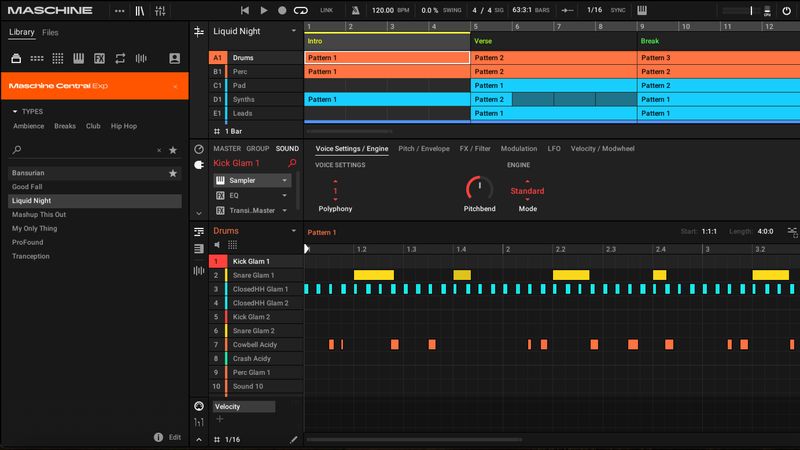Viewport: 800px width, 450px height.
Task: Open the Mixer view icon
Action: coord(160,11)
